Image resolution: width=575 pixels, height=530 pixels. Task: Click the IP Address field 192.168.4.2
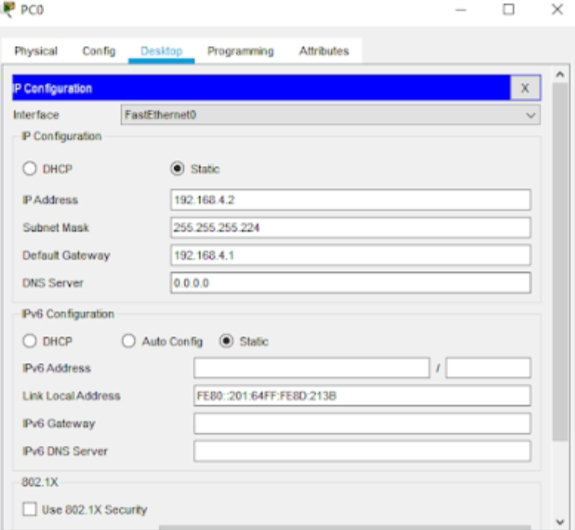pyautogui.click(x=351, y=200)
